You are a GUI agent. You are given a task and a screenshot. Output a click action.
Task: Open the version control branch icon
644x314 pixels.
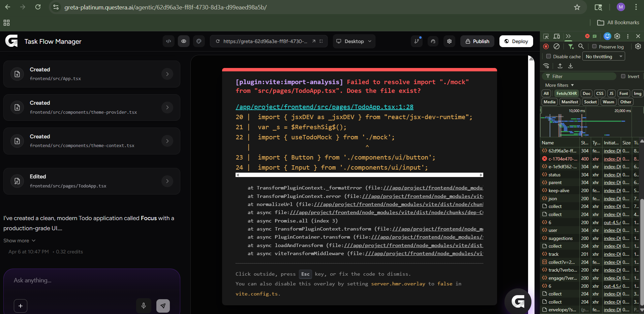(417, 41)
